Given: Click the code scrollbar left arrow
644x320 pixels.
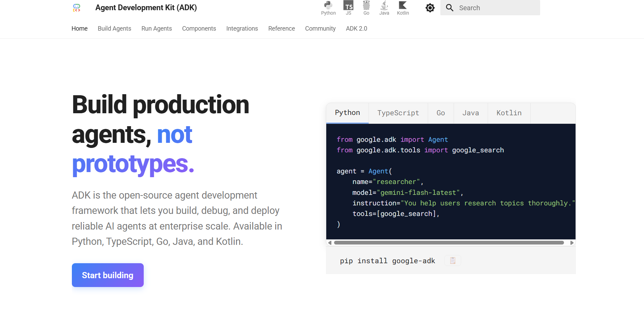Looking at the screenshot, I should click(330, 243).
